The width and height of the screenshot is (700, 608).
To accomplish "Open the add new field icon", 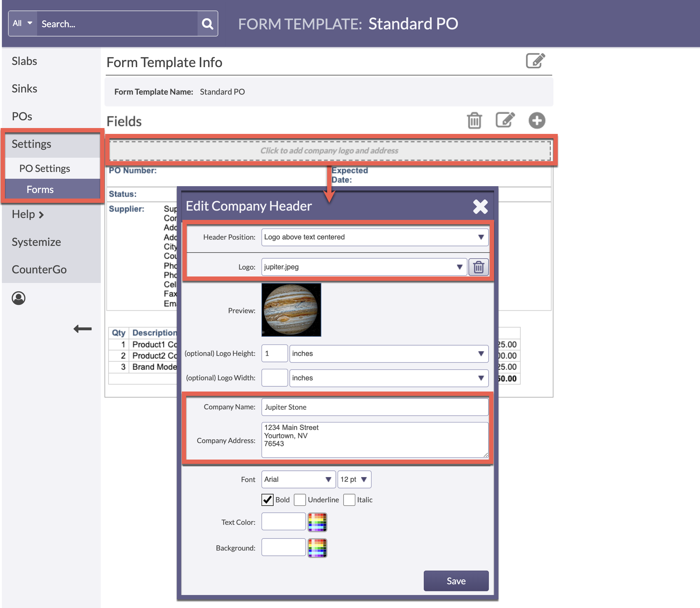I will [537, 120].
